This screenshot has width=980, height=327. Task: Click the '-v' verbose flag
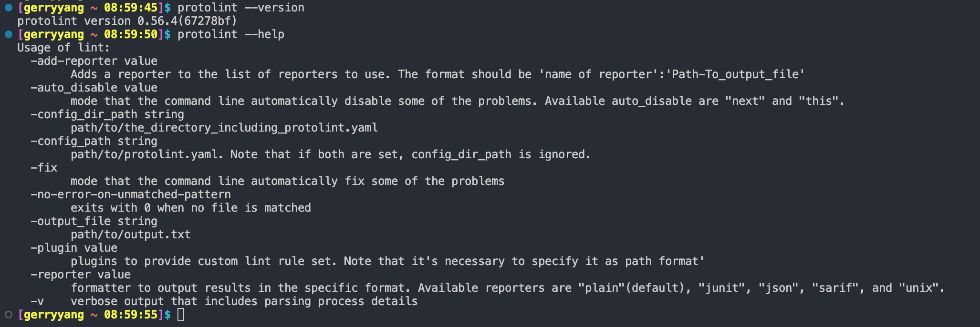click(x=37, y=301)
